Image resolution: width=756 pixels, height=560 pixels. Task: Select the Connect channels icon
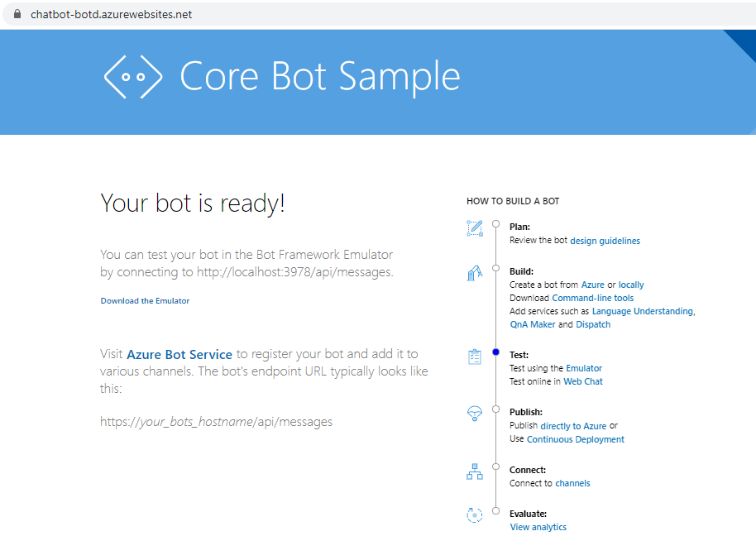point(475,471)
